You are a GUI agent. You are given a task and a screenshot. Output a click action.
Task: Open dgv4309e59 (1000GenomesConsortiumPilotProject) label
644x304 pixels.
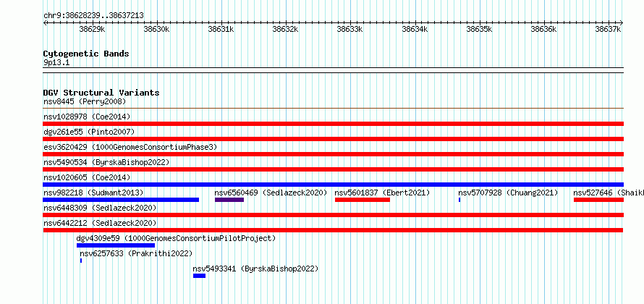pos(177,238)
